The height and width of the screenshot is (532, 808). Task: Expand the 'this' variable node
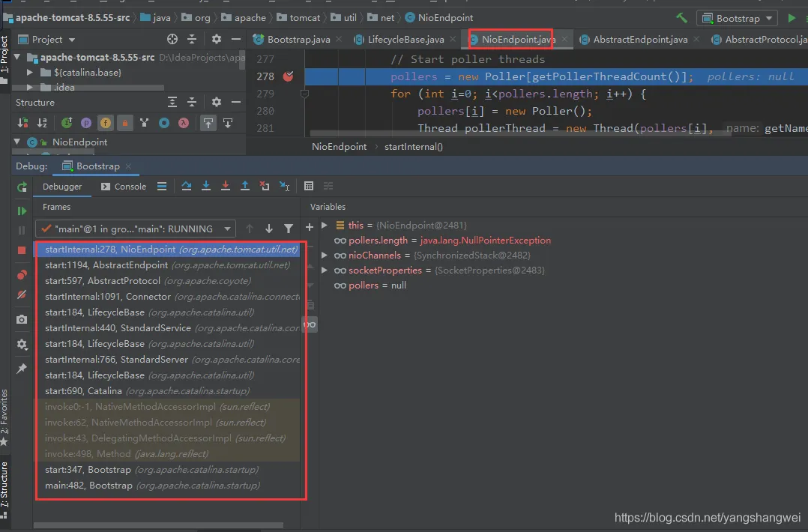325,225
